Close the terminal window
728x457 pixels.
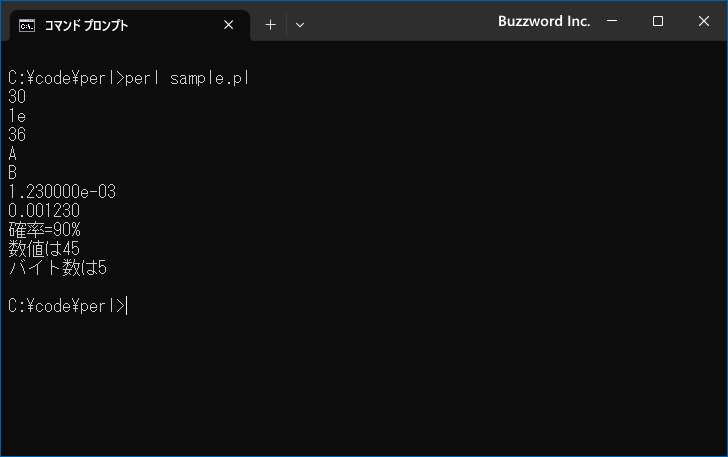[x=703, y=21]
